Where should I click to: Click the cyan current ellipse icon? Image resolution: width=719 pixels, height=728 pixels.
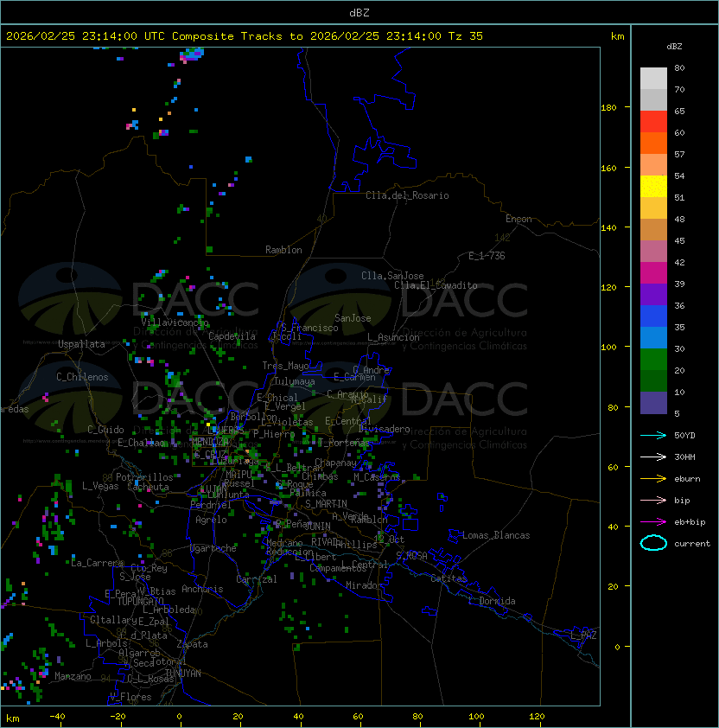click(x=653, y=543)
